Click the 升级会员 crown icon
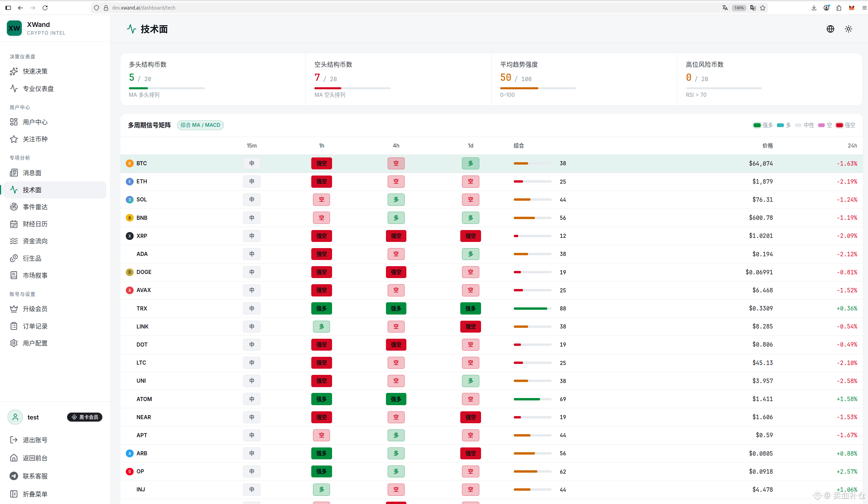The height and width of the screenshot is (504, 868). pos(14,309)
